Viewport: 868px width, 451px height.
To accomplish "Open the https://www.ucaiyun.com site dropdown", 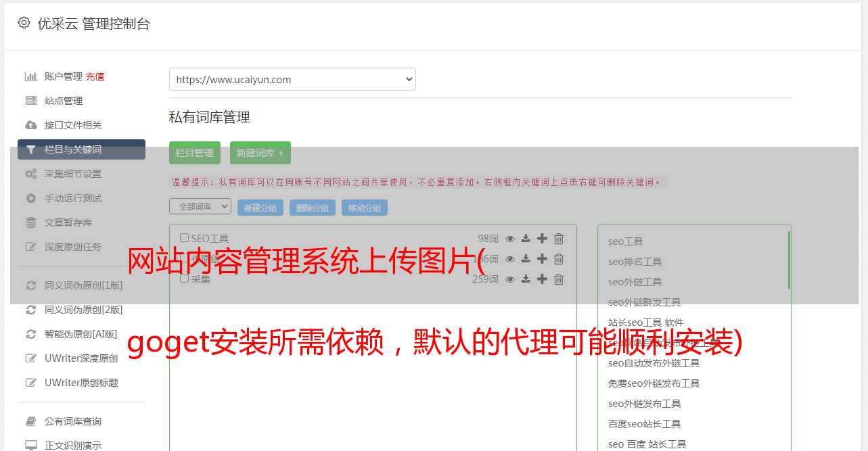I will click(292, 79).
